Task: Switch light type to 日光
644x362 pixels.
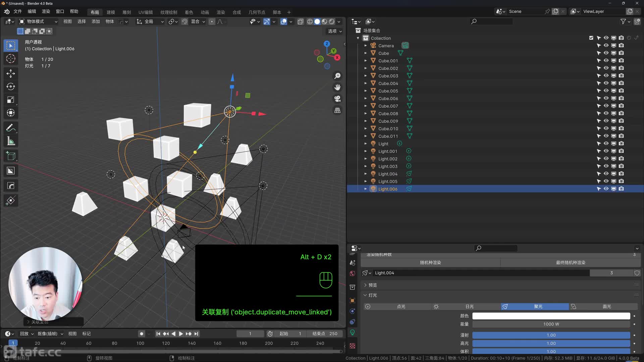Action: [x=469, y=306]
